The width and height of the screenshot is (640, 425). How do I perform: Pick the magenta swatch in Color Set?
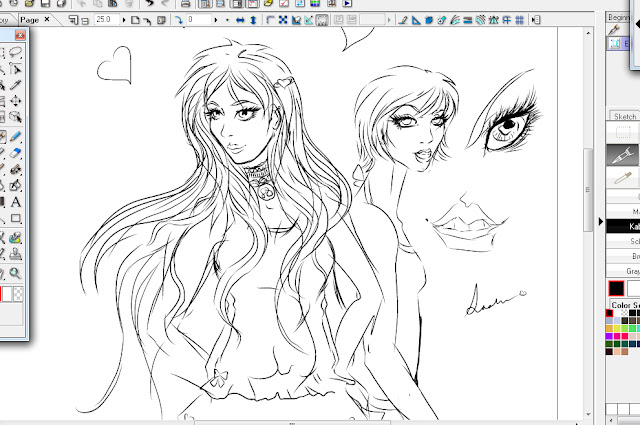tap(617, 336)
